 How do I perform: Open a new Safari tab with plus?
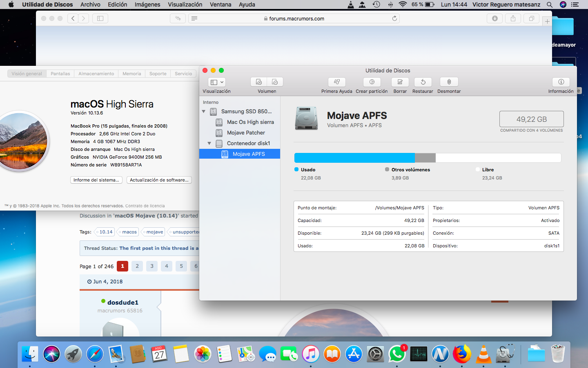547,21
